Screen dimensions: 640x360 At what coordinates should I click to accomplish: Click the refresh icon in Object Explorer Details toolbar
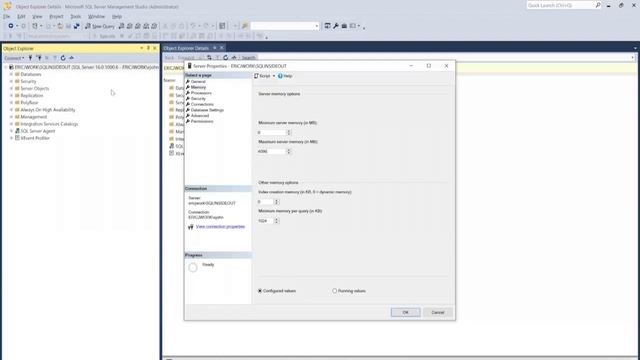tap(225, 58)
